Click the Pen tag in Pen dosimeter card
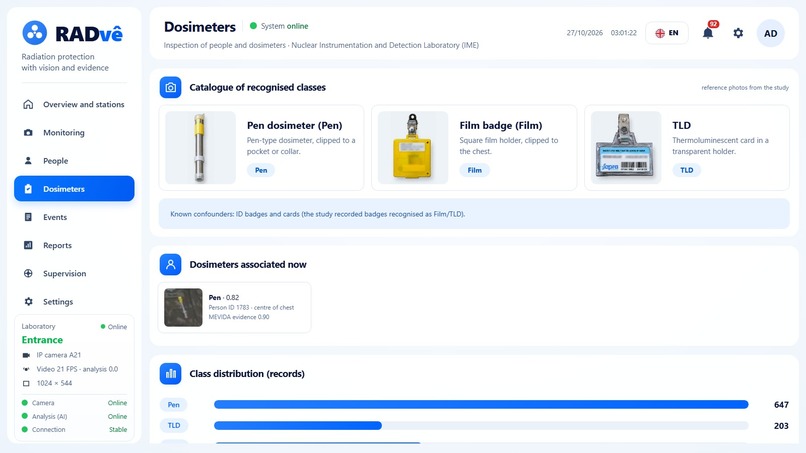The width and height of the screenshot is (806, 453). click(261, 170)
